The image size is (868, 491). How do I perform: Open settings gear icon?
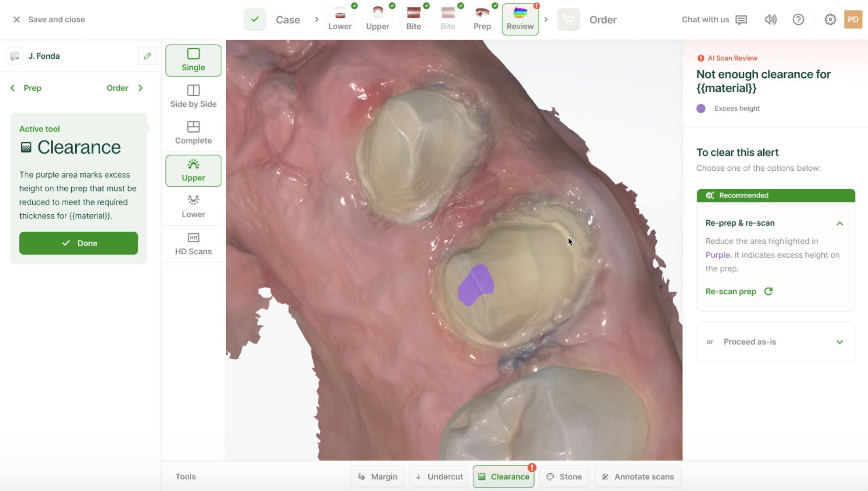coord(830,19)
